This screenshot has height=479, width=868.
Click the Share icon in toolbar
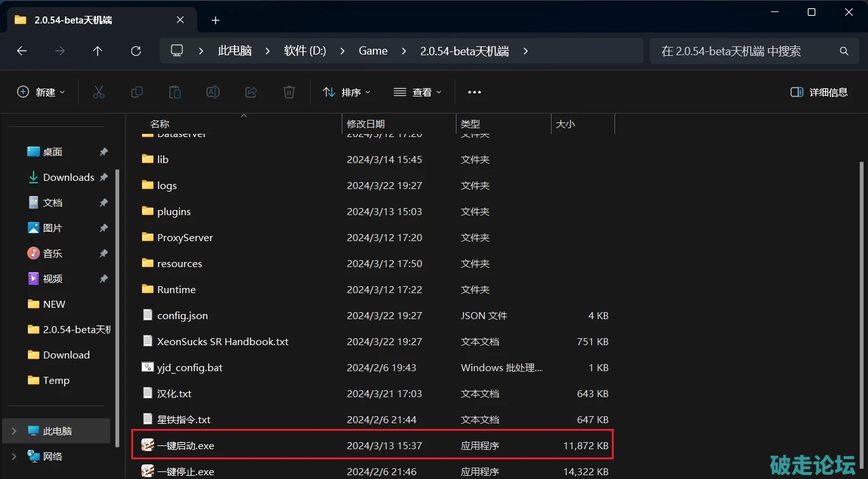251,92
